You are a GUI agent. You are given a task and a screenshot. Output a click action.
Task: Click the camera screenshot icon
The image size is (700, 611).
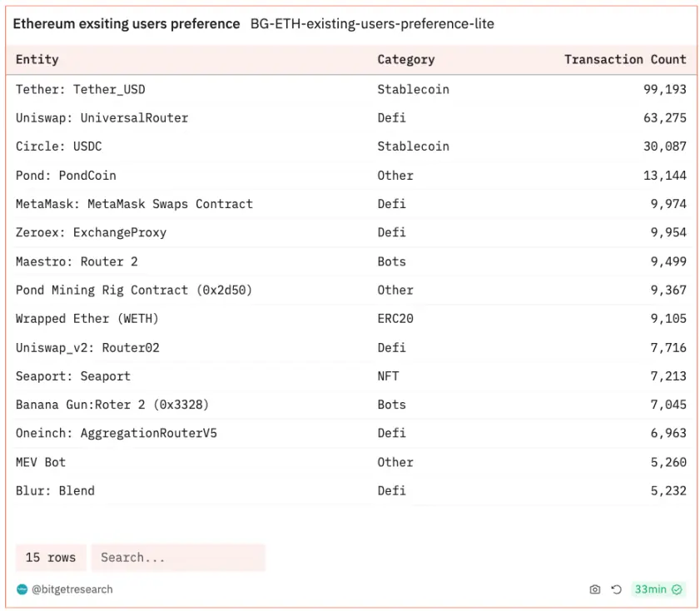(594, 589)
